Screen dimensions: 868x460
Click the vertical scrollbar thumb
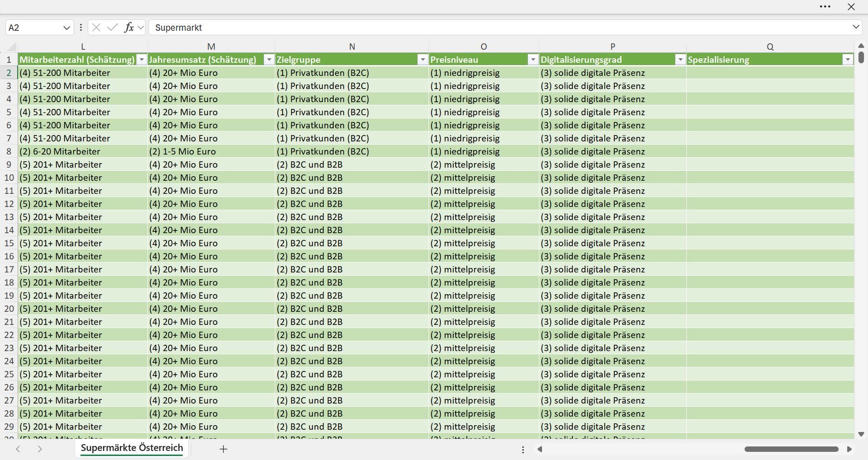pos(861,57)
